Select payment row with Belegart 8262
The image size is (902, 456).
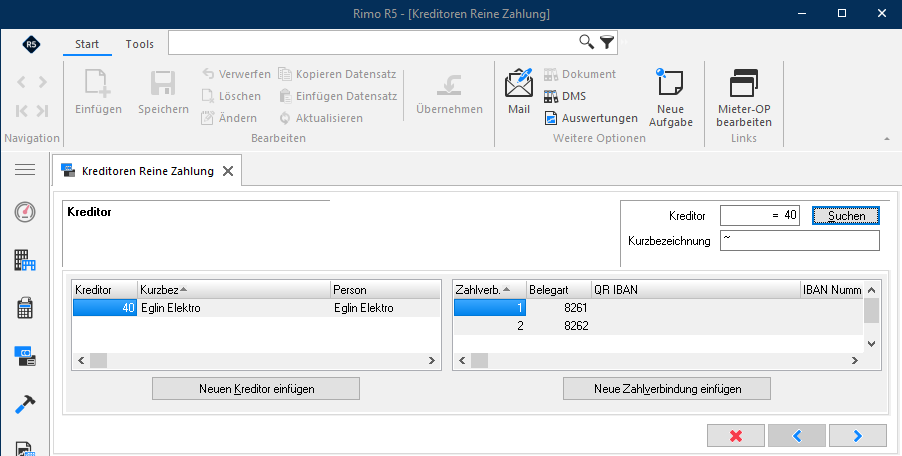pyautogui.click(x=658, y=325)
